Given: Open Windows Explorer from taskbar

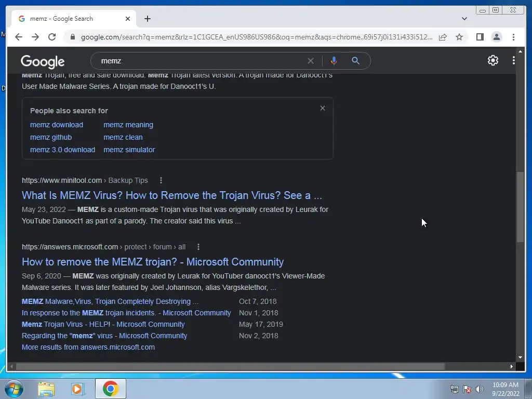Looking at the screenshot, I should click(x=46, y=389).
